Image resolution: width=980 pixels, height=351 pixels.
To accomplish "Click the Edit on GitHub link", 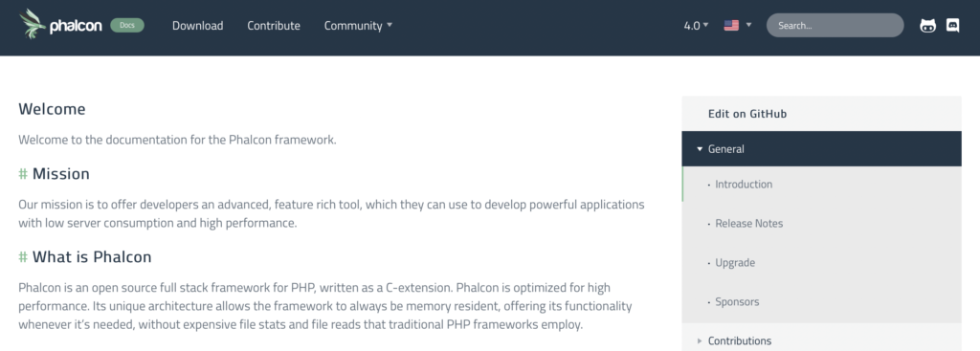I will [747, 114].
